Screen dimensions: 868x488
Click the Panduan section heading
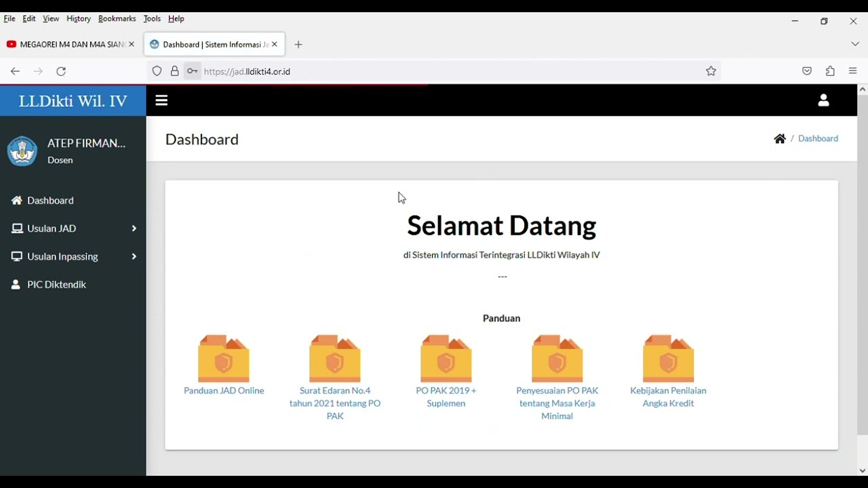pos(502,318)
